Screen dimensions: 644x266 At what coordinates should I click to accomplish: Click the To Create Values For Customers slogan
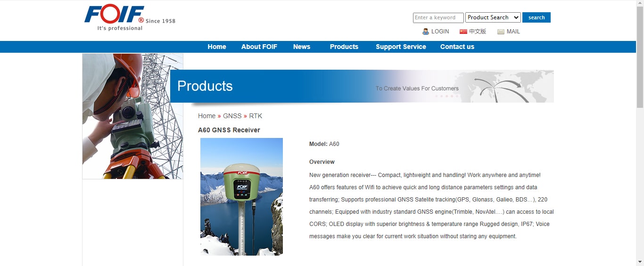click(x=417, y=89)
